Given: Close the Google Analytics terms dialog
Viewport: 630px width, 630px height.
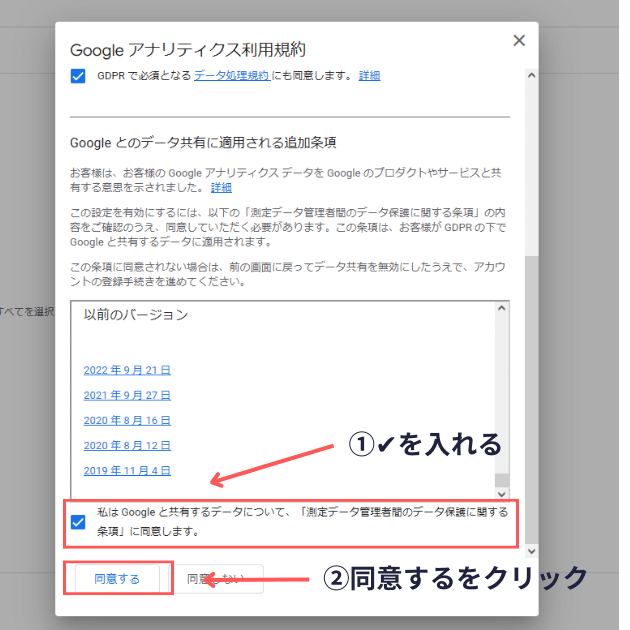Looking at the screenshot, I should (519, 40).
